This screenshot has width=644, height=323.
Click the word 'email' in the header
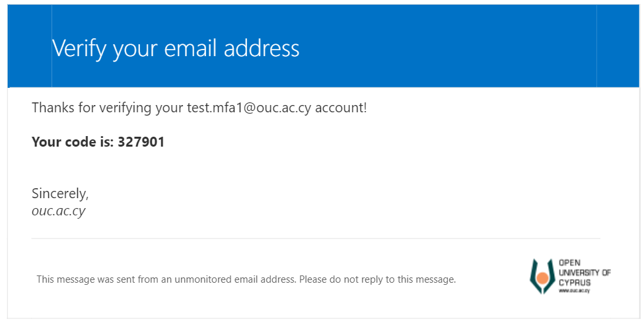click(x=190, y=48)
